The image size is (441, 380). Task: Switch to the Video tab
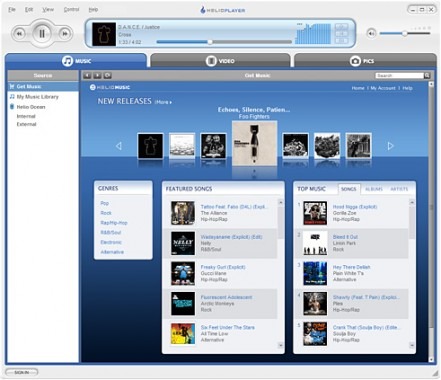point(220,61)
